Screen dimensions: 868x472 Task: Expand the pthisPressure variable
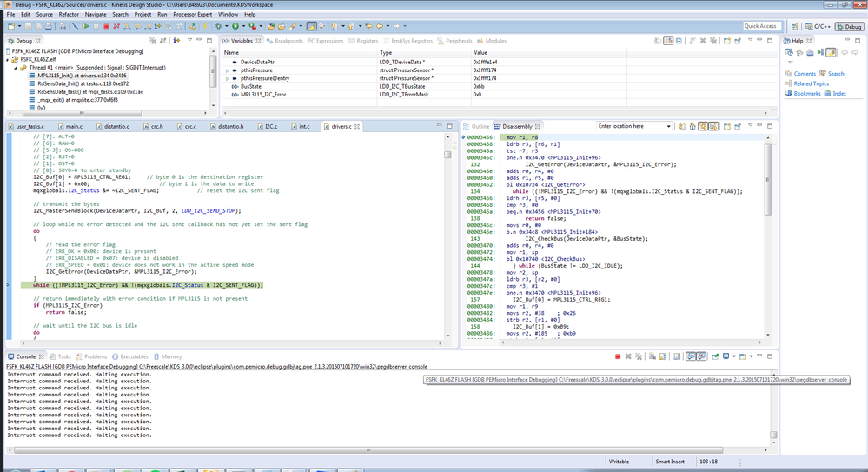tap(228, 70)
